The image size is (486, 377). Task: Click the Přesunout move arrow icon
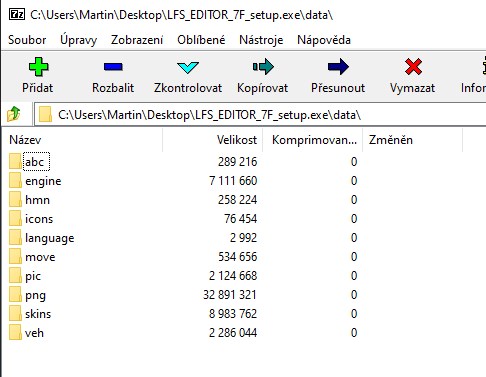(338, 67)
